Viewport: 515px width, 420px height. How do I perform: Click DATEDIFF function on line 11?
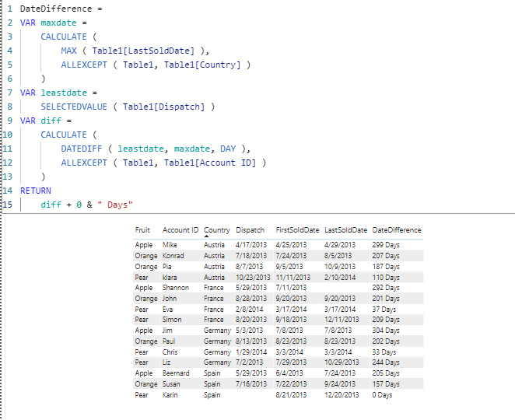point(82,149)
